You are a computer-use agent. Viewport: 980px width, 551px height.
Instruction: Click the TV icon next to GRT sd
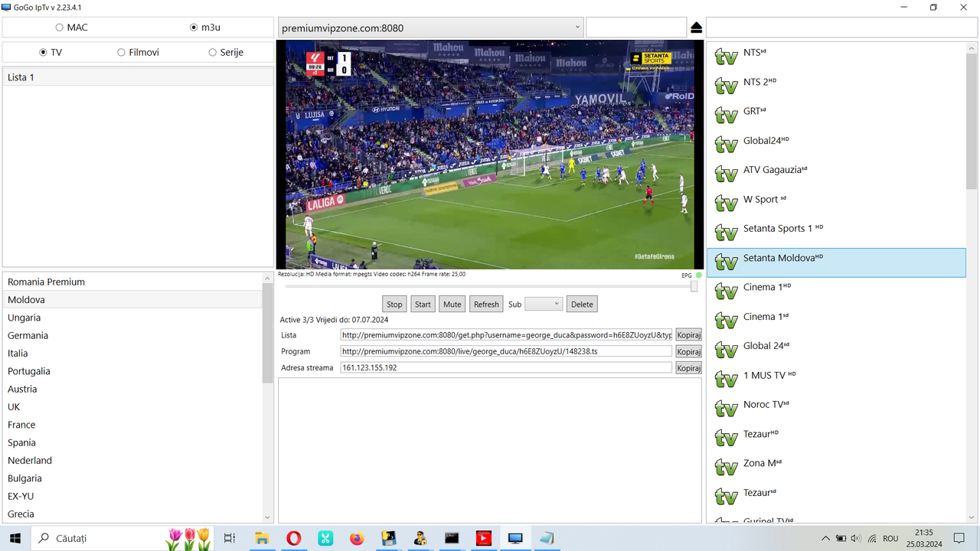pos(726,115)
